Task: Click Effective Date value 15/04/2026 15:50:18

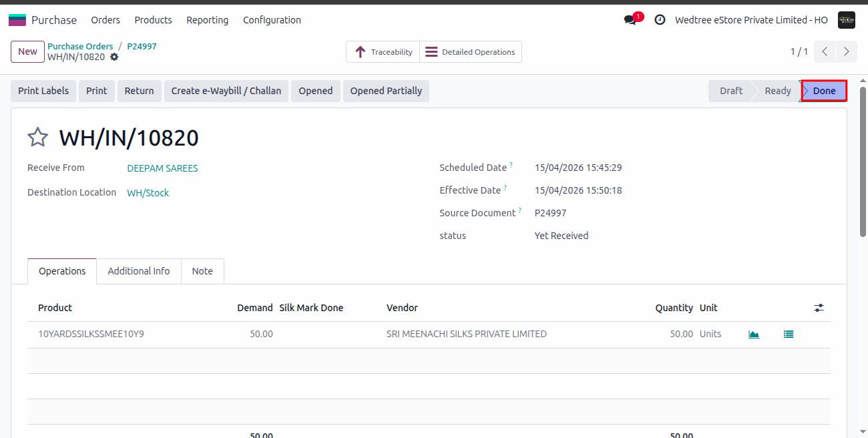Action: point(578,190)
